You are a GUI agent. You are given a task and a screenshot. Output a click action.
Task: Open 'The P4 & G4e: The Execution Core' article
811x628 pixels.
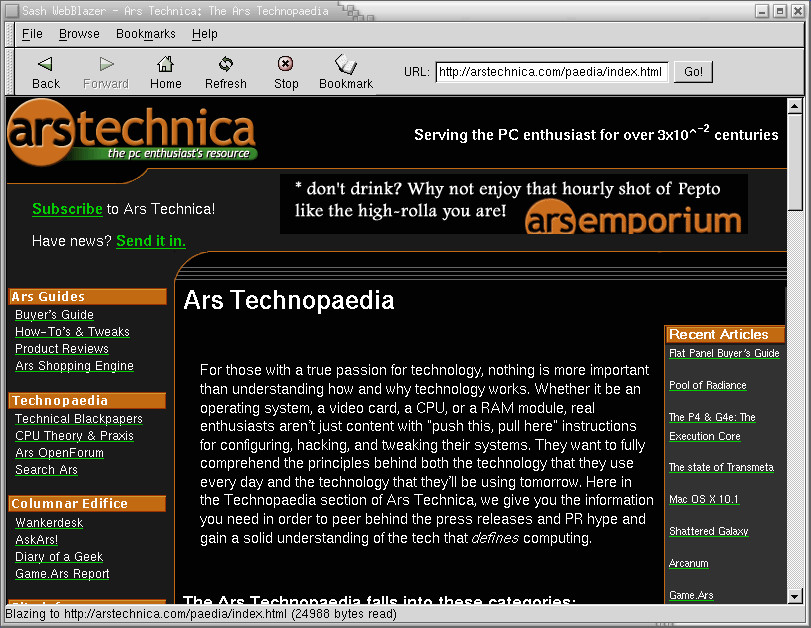[x=712, y=427]
